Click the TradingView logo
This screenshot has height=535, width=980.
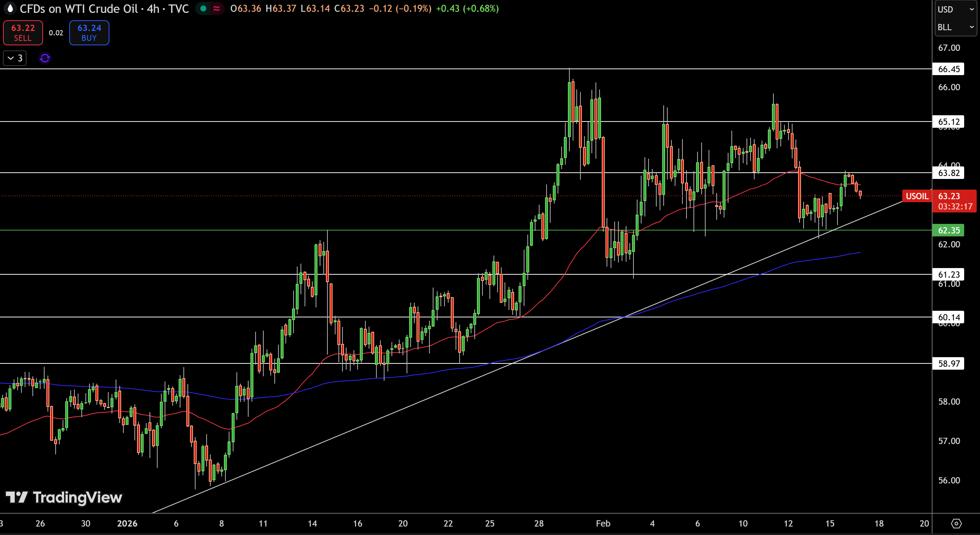click(x=64, y=497)
